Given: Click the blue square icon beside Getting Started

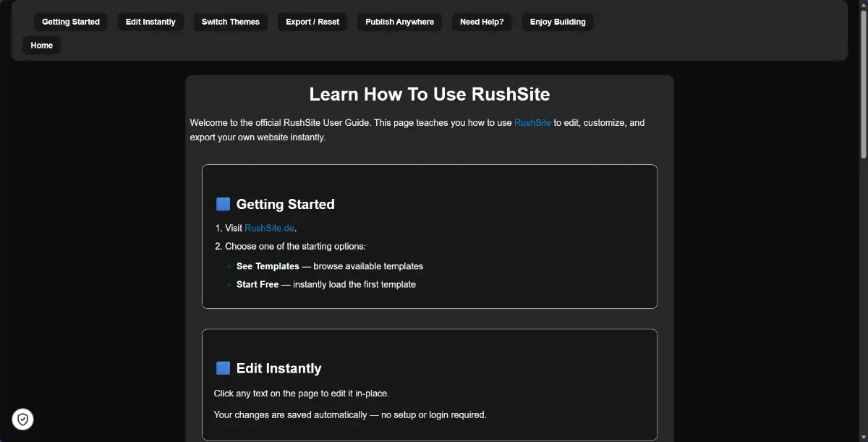Looking at the screenshot, I should tap(223, 204).
